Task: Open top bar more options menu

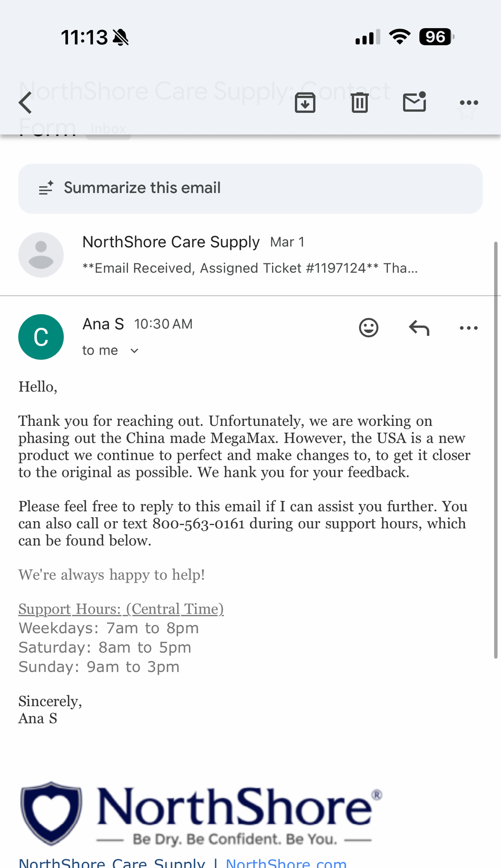Action: point(468,103)
